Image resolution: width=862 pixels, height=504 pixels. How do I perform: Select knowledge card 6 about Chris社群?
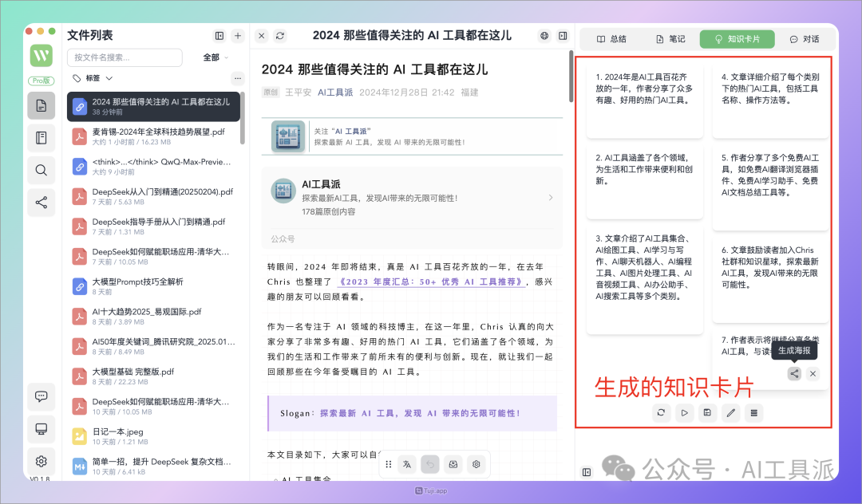point(771,280)
